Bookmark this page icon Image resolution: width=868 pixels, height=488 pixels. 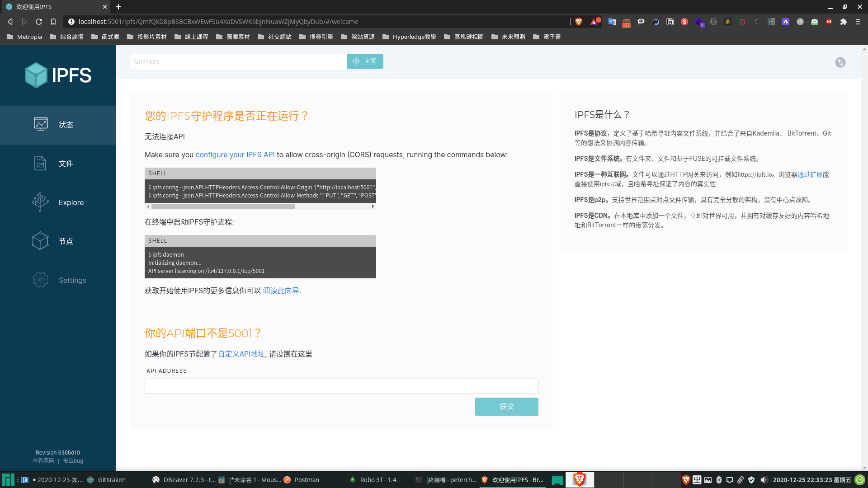[53, 22]
